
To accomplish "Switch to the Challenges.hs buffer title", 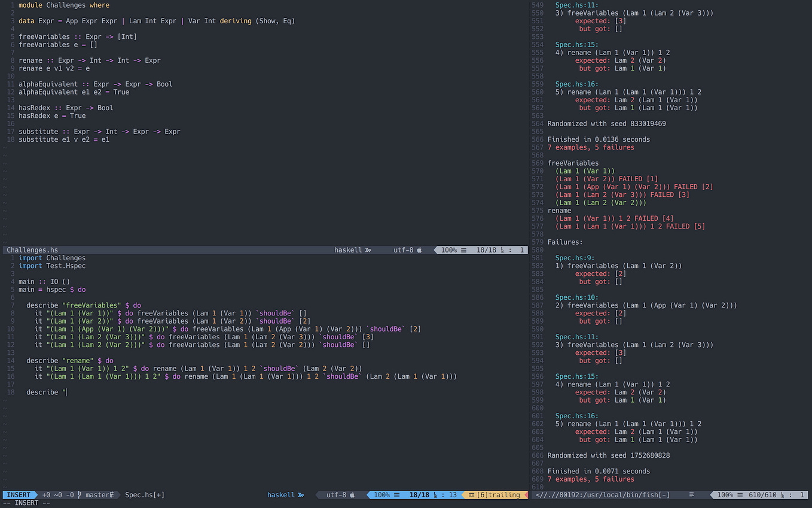I will (32, 250).
